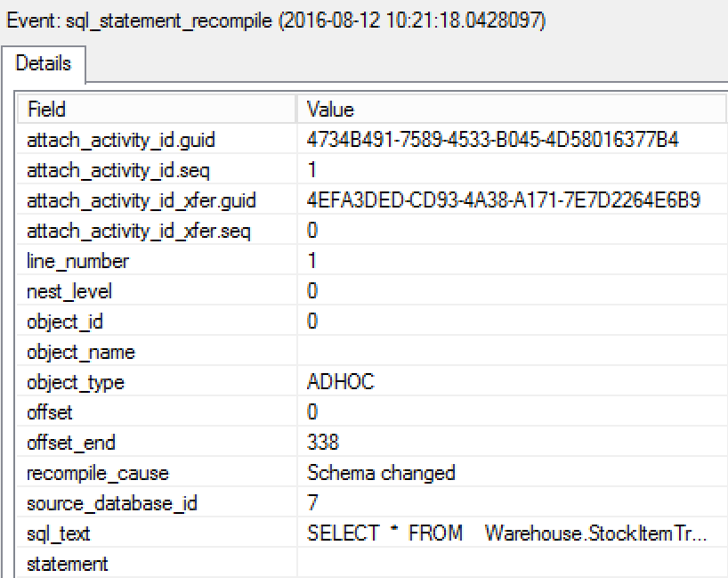The height and width of the screenshot is (578, 728).
Task: Click the Field column header
Action: 46,110
